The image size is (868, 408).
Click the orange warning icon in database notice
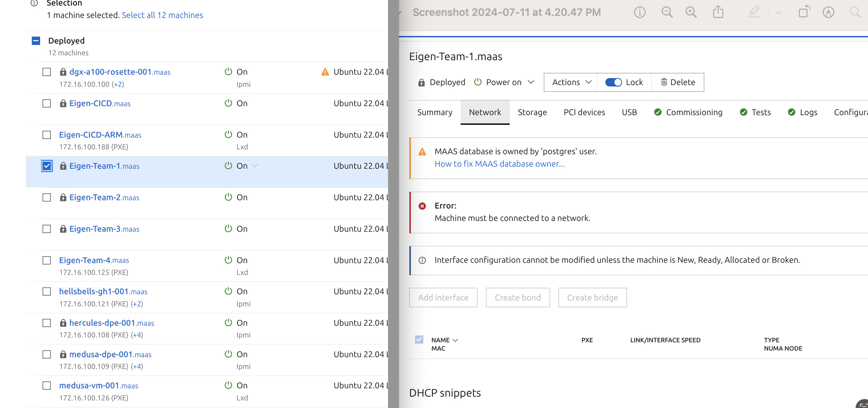[x=422, y=152]
